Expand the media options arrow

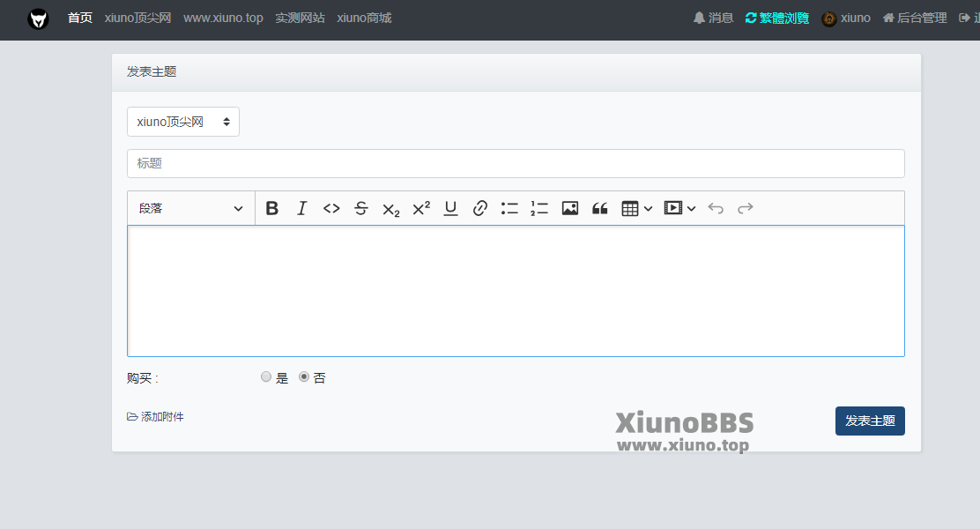pos(691,208)
